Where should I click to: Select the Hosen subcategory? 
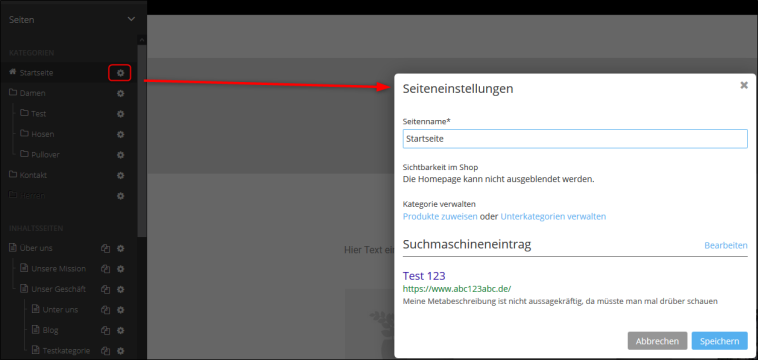[x=43, y=134]
